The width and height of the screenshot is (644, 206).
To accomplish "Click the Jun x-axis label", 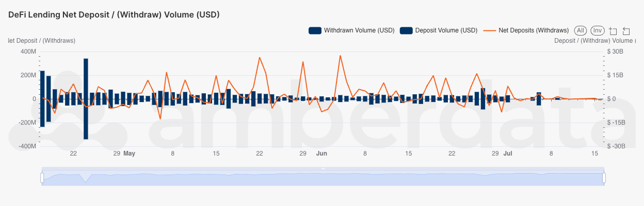I will point(321,153).
